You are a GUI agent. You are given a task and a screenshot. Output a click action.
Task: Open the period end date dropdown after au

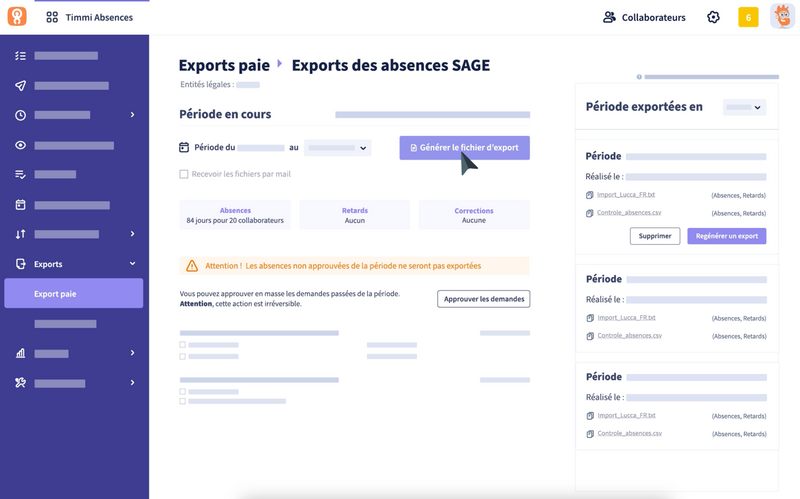pos(337,148)
